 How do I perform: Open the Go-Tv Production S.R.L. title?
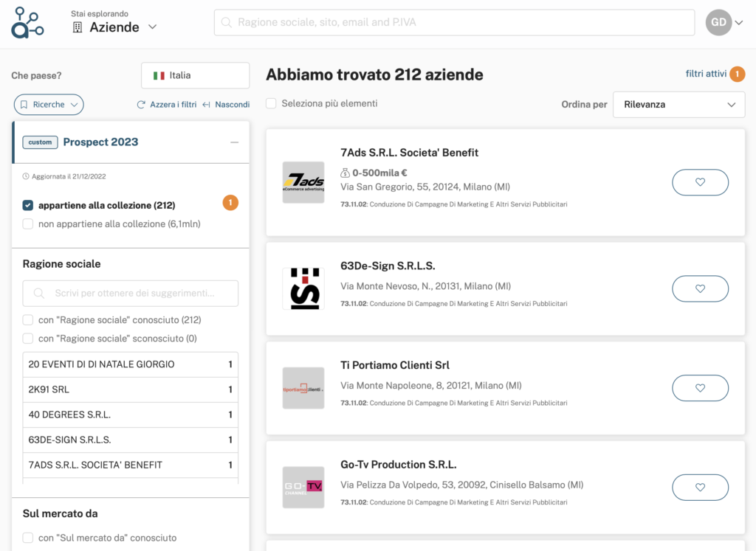[x=398, y=464]
